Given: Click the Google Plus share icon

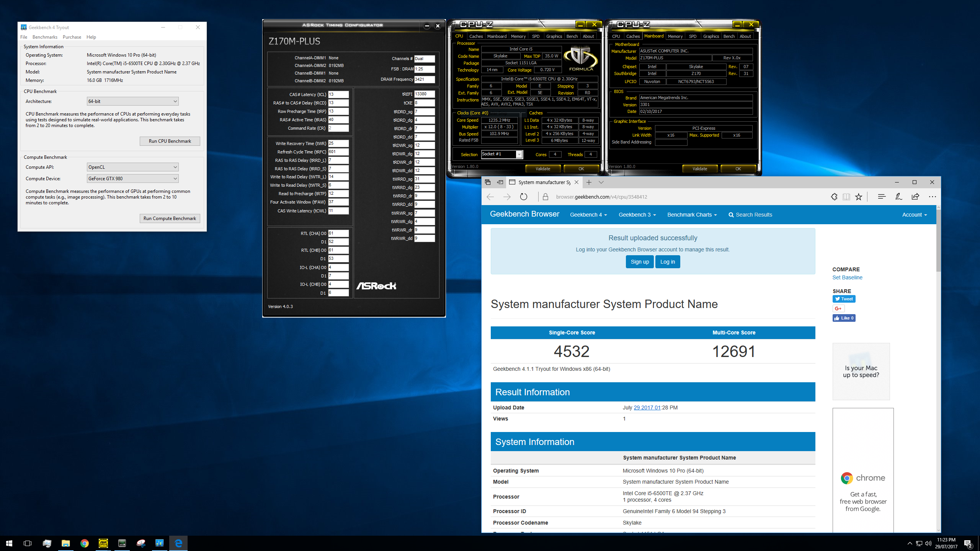Looking at the screenshot, I should click(x=838, y=308).
